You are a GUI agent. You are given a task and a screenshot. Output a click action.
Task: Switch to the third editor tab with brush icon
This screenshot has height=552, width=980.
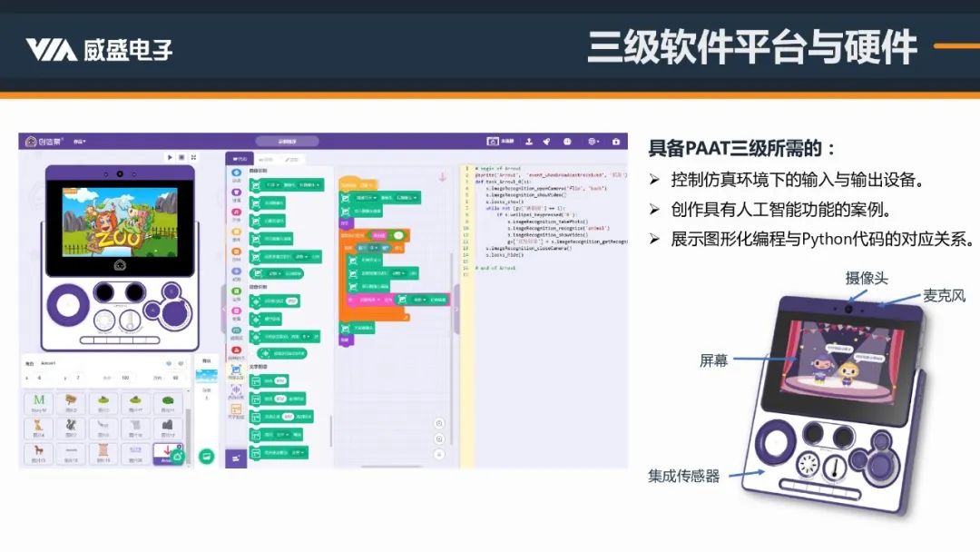[292, 159]
